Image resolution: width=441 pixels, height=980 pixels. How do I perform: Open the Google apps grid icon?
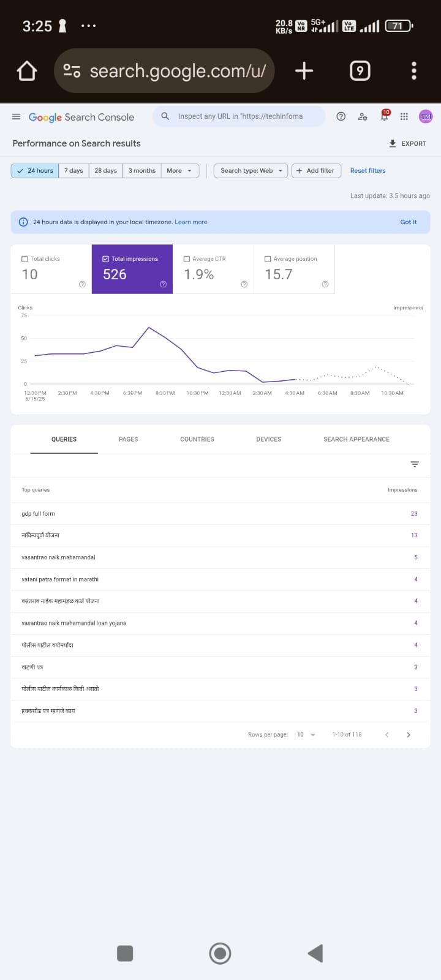click(404, 116)
